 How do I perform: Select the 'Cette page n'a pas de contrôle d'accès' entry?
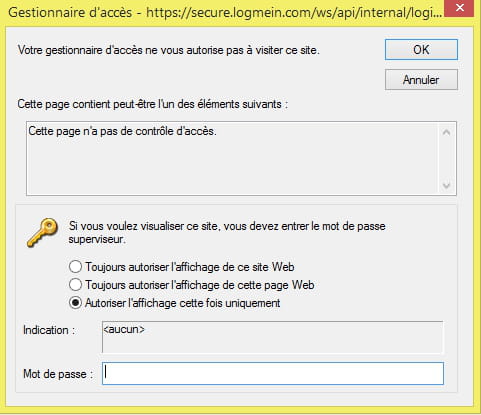point(122,131)
